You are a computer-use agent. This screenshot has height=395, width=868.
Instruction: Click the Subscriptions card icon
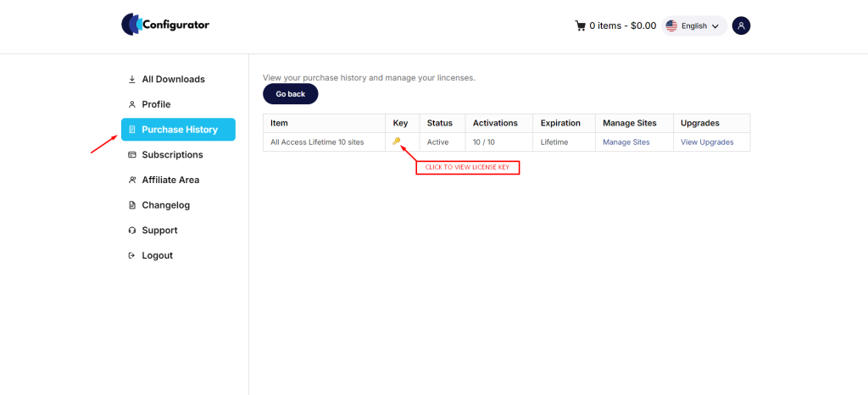pyautogui.click(x=131, y=155)
